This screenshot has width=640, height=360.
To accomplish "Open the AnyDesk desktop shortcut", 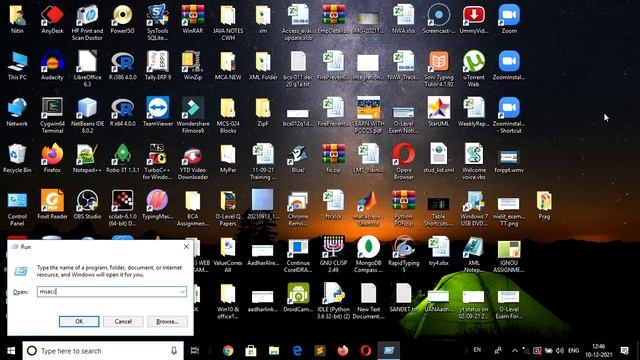I will (52, 20).
